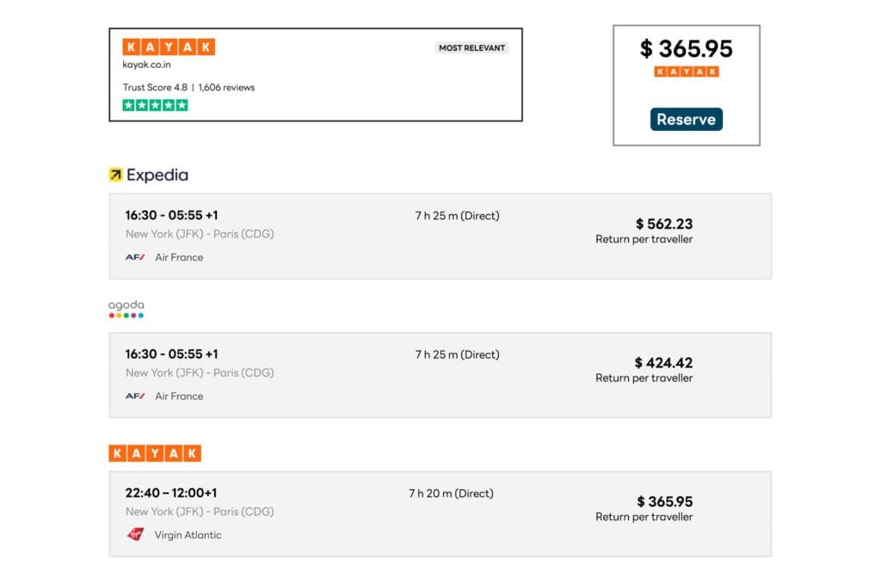
Task: Click the Expedia logo heading
Action: 149,175
